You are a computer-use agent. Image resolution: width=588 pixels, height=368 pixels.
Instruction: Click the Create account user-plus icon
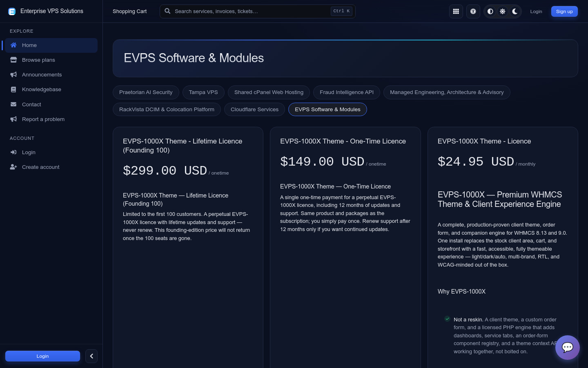[x=13, y=167]
